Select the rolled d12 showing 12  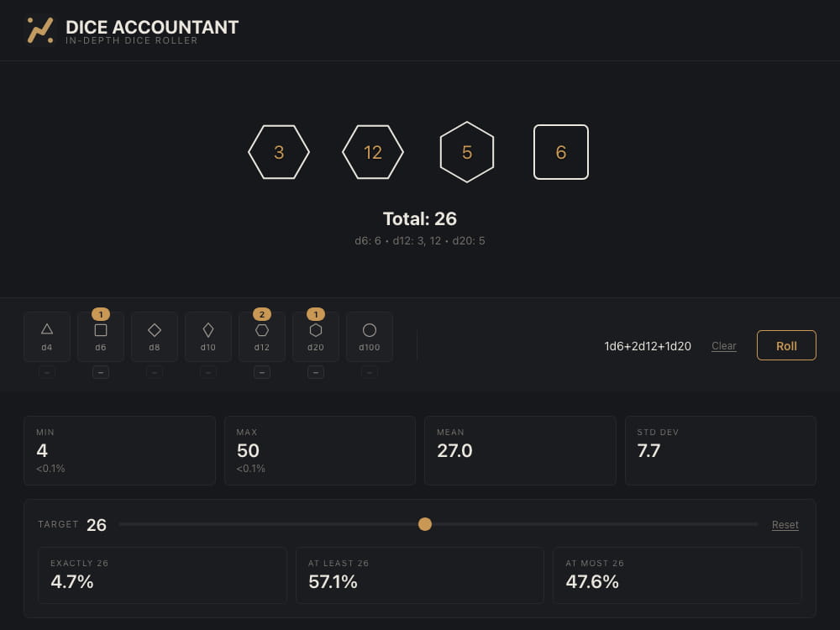(373, 152)
